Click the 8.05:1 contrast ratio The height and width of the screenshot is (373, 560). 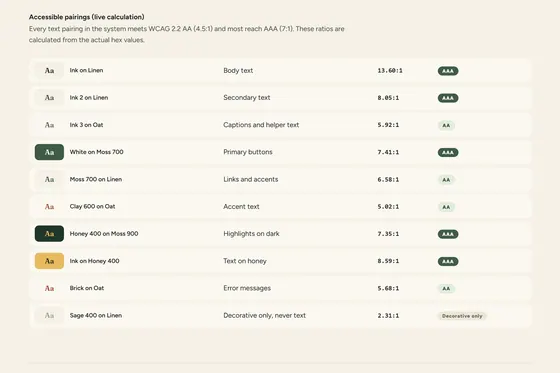click(x=388, y=98)
